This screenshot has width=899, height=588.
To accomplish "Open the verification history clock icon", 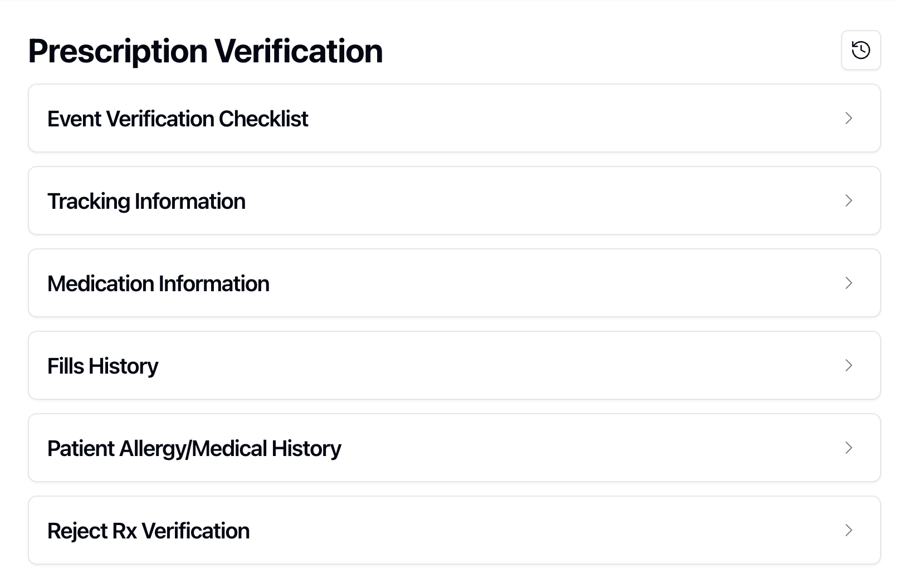I will (x=861, y=50).
